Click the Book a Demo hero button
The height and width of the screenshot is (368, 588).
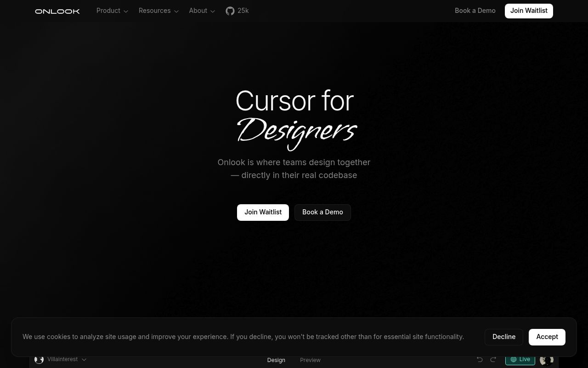click(322, 212)
